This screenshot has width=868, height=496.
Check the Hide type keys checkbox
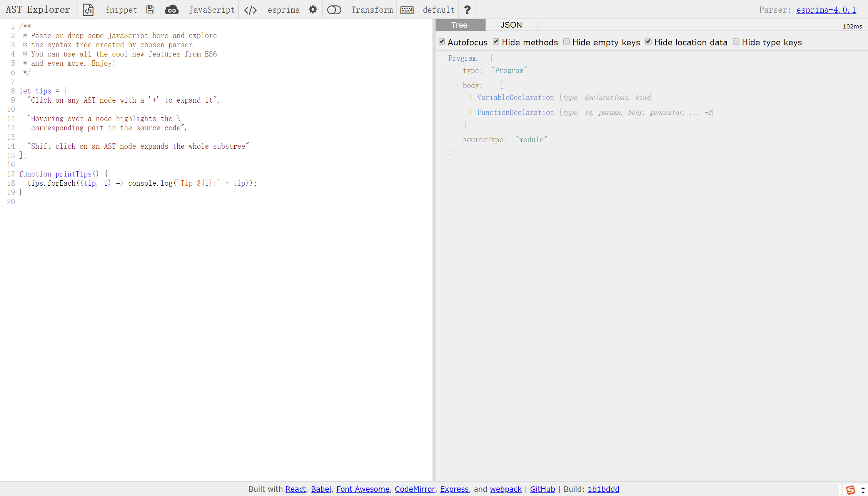point(736,42)
